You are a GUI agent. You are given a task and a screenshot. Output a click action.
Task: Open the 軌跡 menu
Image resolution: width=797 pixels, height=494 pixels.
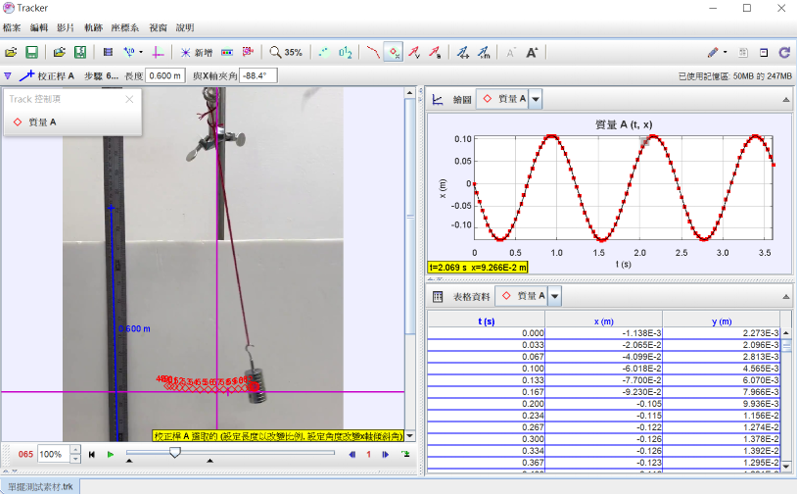(x=93, y=28)
